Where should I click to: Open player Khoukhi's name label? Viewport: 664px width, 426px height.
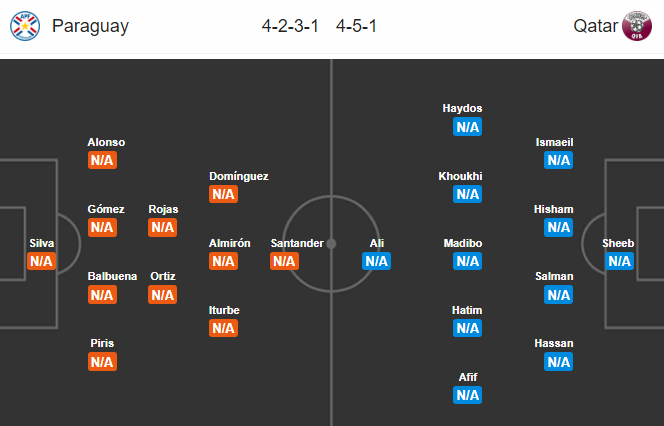(x=460, y=176)
